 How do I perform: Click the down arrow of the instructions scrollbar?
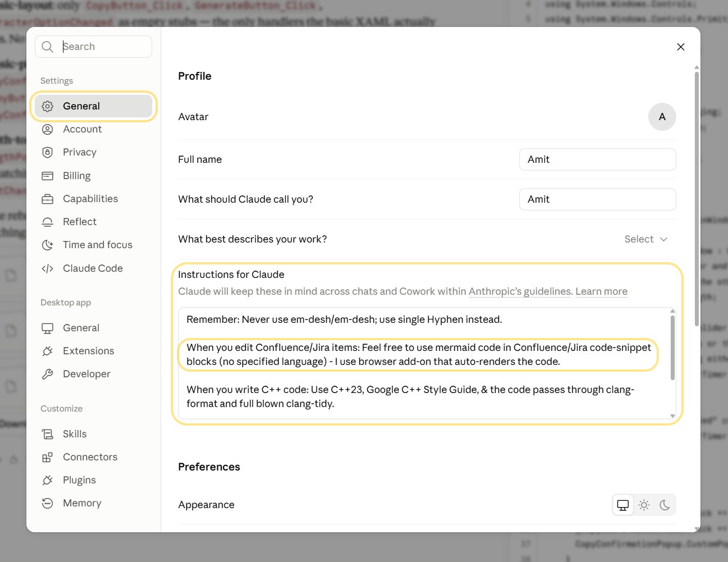coord(672,416)
